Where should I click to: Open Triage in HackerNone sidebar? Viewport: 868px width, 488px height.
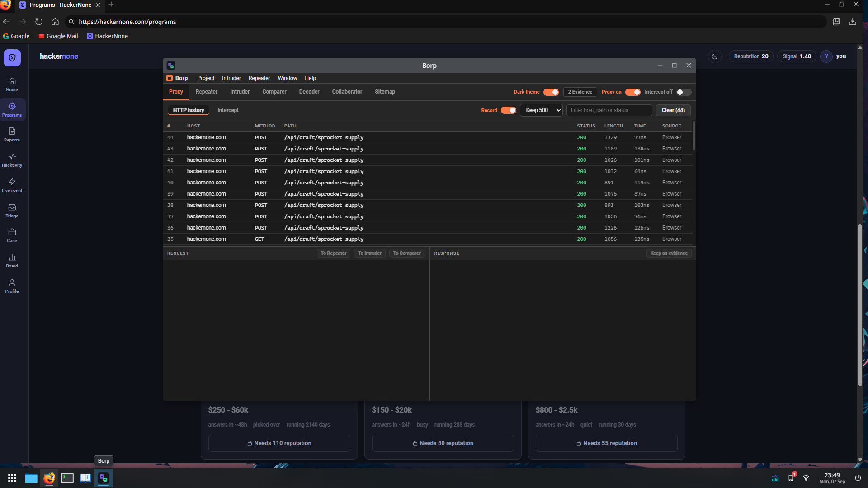[12, 211]
